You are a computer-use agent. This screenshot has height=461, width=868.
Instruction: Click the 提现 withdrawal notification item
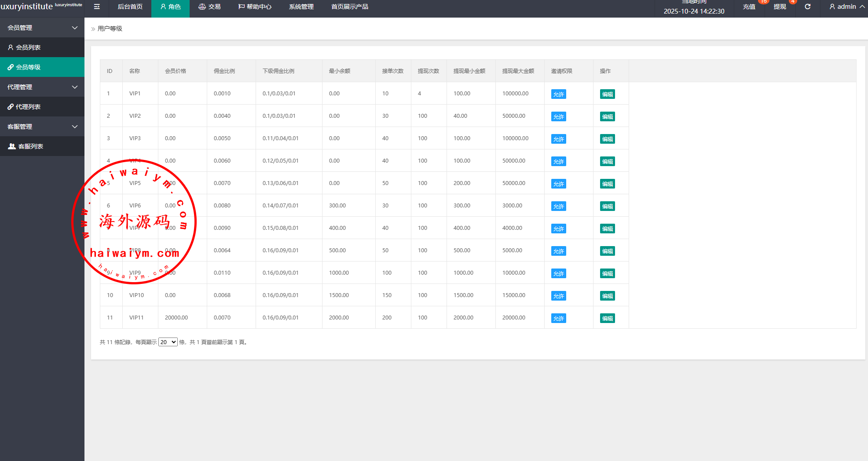(780, 7)
